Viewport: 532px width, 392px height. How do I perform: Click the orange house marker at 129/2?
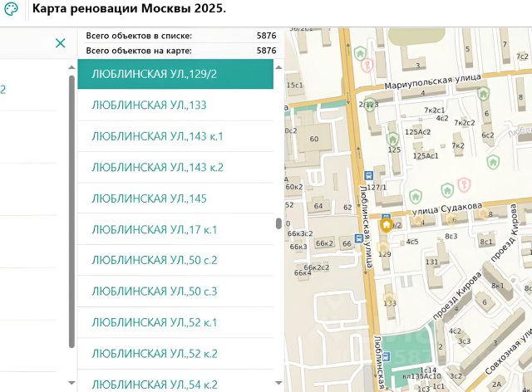tap(386, 225)
